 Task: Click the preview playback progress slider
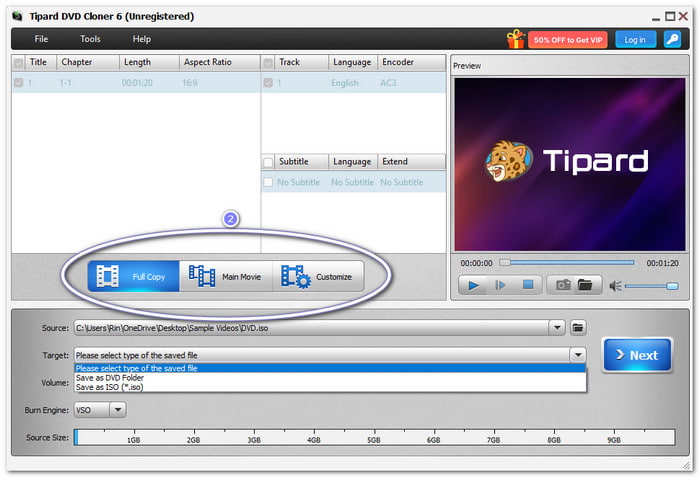[567, 262]
